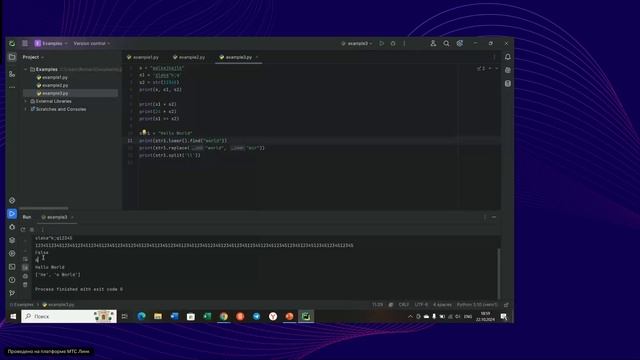
Task: Open IDE settings gear icon
Action: pos(460,43)
